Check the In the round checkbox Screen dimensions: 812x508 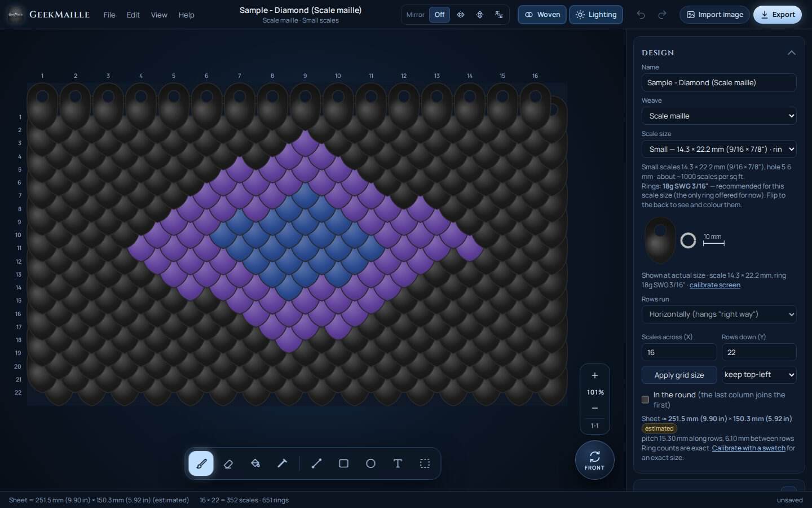(645, 400)
